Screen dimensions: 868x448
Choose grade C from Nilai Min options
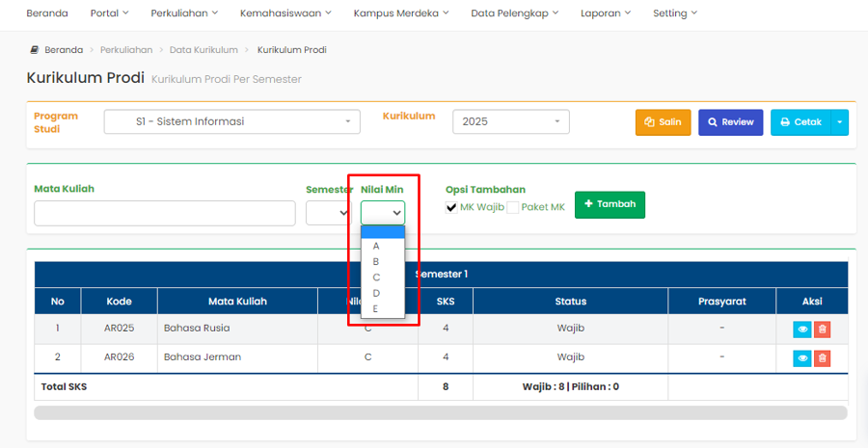(376, 277)
